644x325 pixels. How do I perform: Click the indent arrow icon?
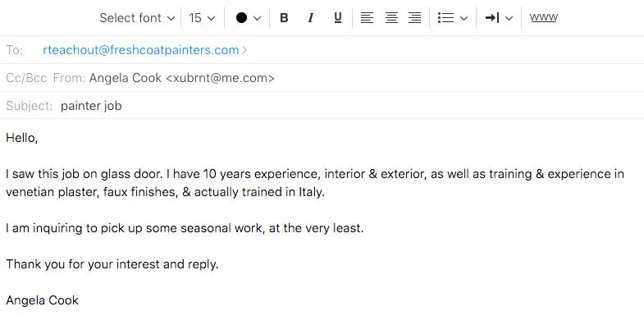(492, 18)
